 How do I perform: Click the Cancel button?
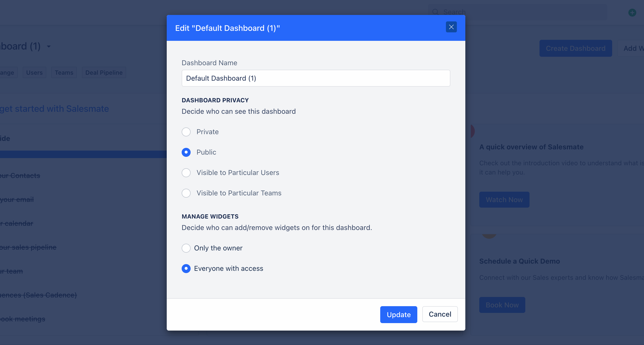coord(440,314)
